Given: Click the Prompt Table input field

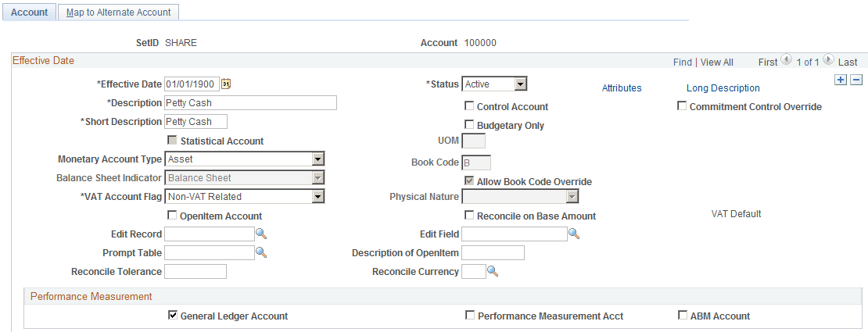Looking at the screenshot, I should (210, 253).
